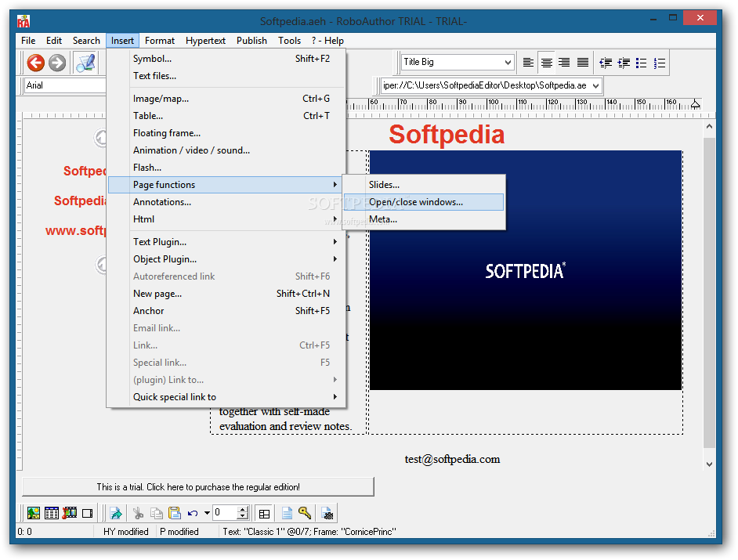738x560 pixels.
Task: Select Open/close windows... in submenu
Action: (x=424, y=202)
